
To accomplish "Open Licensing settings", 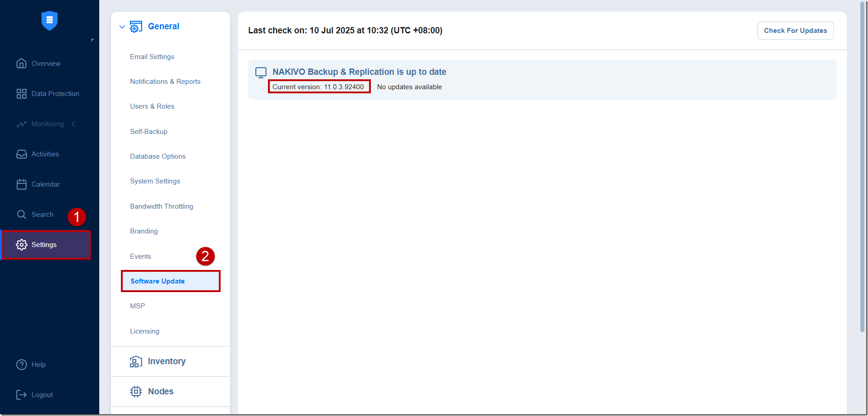I will [145, 331].
